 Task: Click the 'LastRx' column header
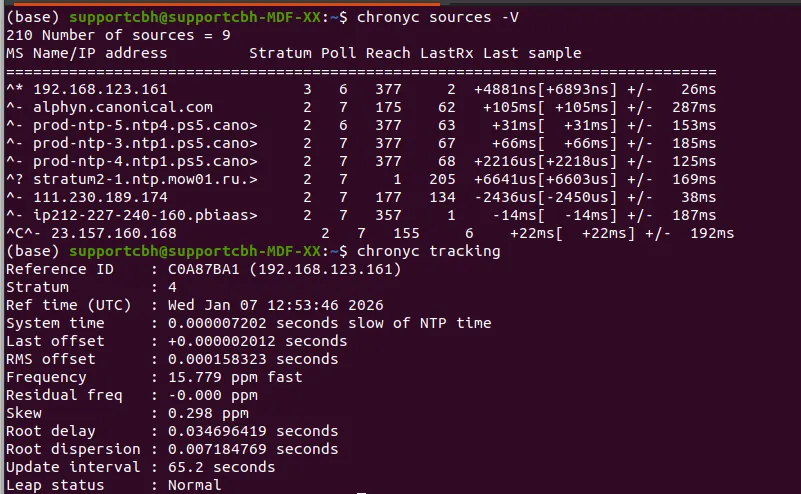point(446,53)
